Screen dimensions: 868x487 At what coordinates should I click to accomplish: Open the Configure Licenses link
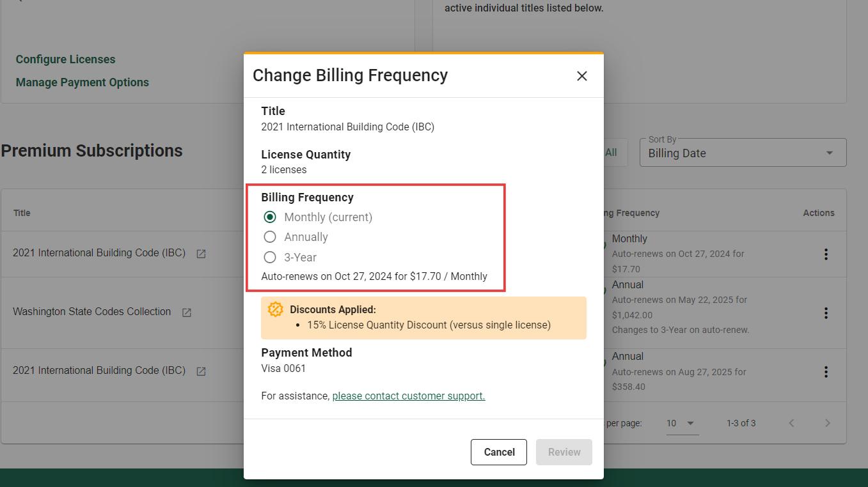[x=65, y=59]
